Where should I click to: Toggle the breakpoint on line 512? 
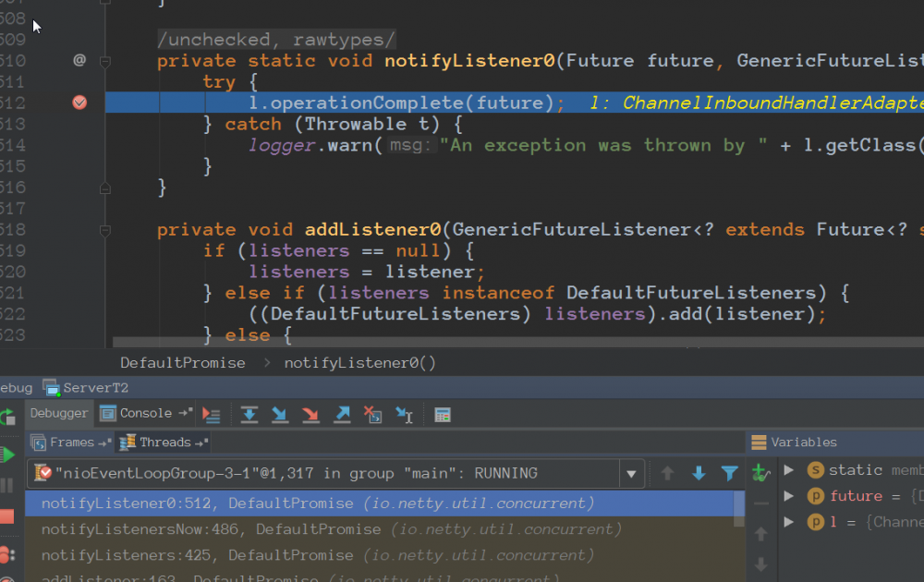pyautogui.click(x=79, y=103)
